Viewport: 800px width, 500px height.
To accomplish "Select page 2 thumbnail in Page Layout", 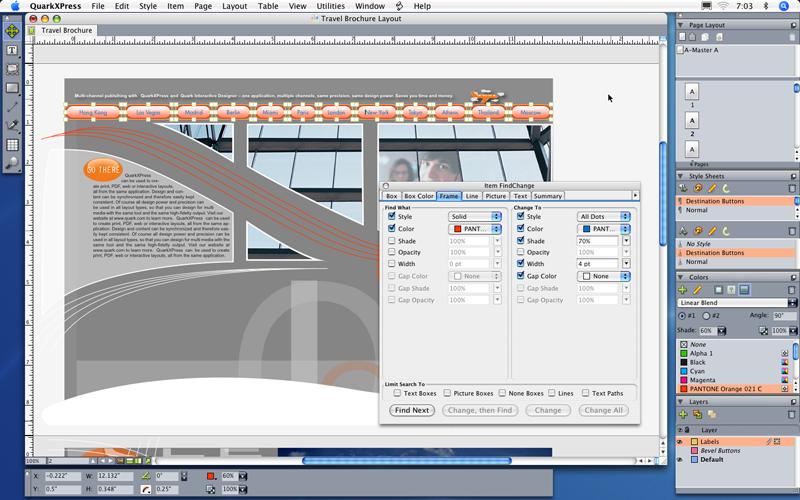I will tap(692, 121).
